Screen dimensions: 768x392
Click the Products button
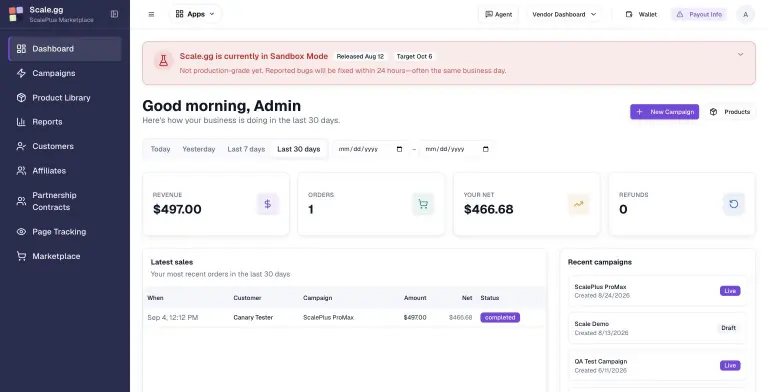[x=730, y=112]
